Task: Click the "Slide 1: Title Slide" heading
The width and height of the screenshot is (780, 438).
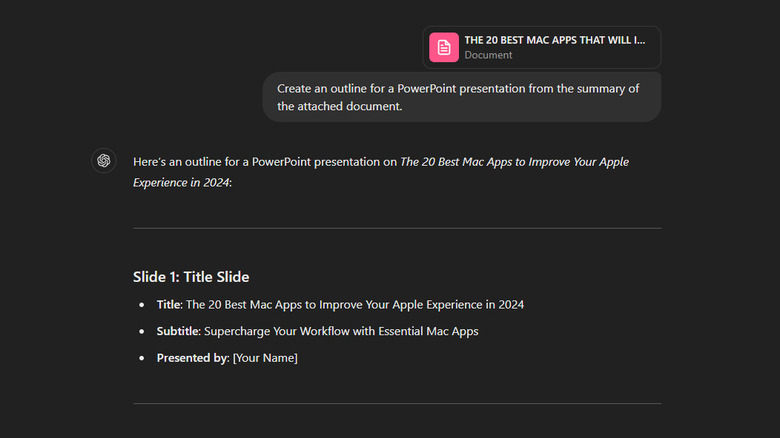Action: [191, 277]
